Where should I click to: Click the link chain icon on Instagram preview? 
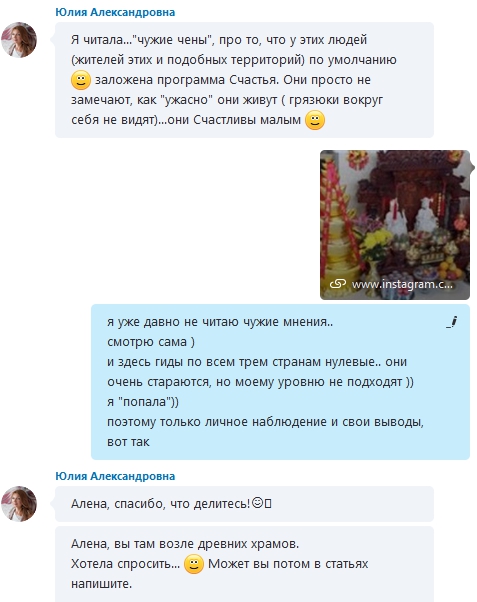338,284
